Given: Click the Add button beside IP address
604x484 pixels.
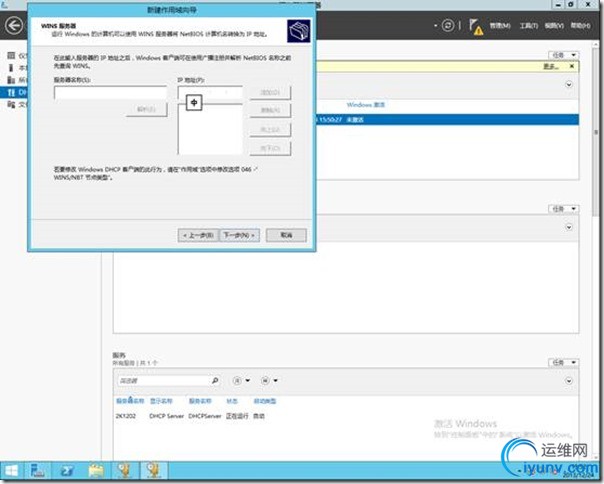Looking at the screenshot, I should point(270,92).
